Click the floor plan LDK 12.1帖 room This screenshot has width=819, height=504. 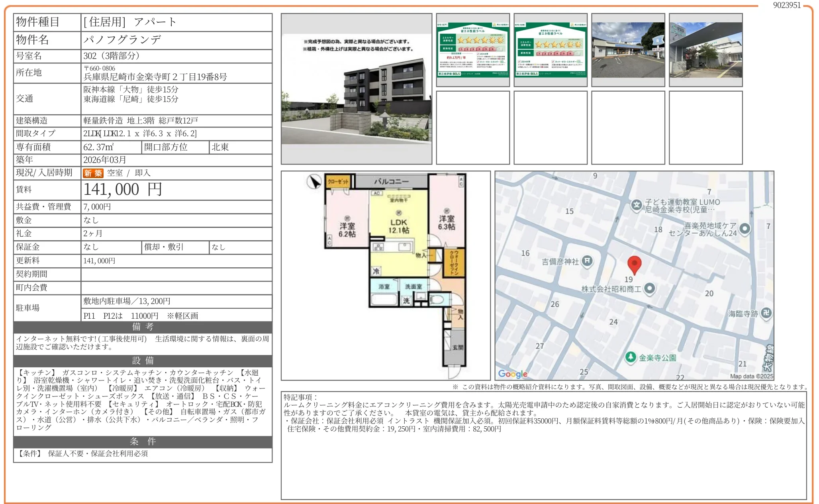click(398, 226)
